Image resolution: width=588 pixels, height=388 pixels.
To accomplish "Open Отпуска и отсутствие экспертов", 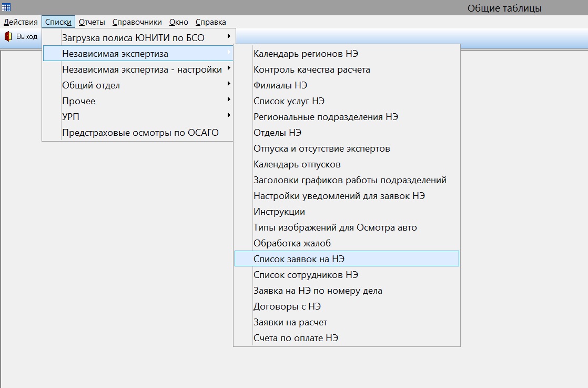I will coord(347,148).
